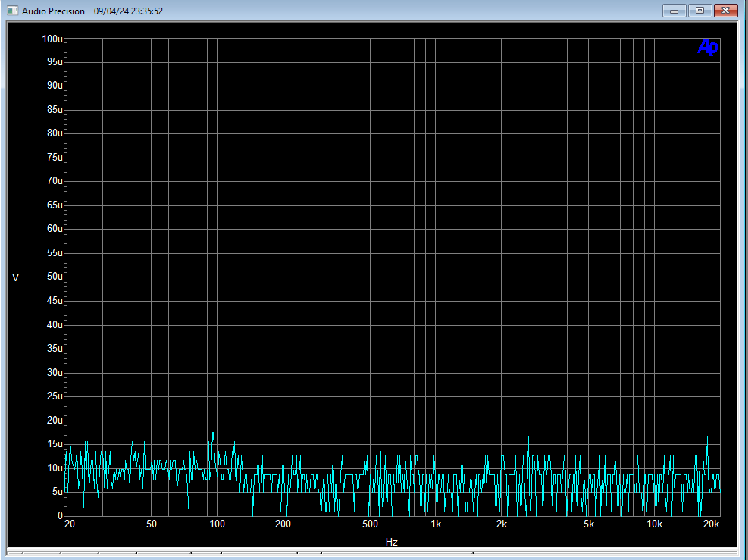Maximize the Audio Precision window
Image resolution: width=748 pixels, height=560 pixels.
(x=699, y=11)
